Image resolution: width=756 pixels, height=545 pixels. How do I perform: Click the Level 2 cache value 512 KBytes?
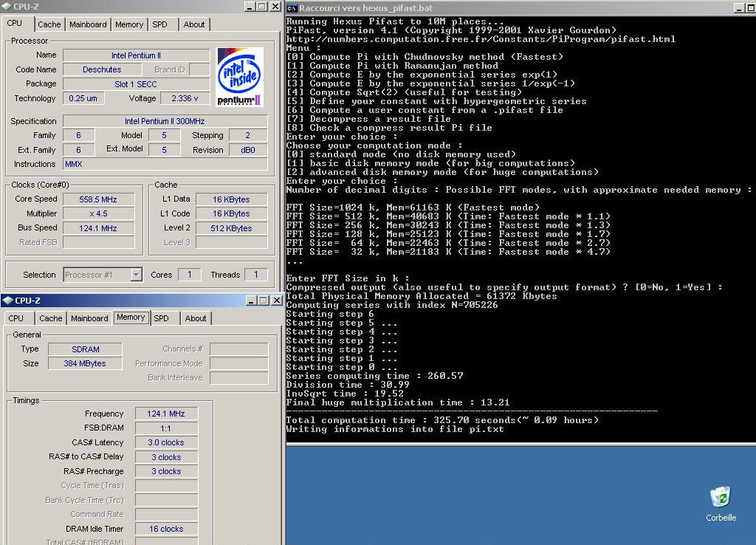(x=231, y=228)
